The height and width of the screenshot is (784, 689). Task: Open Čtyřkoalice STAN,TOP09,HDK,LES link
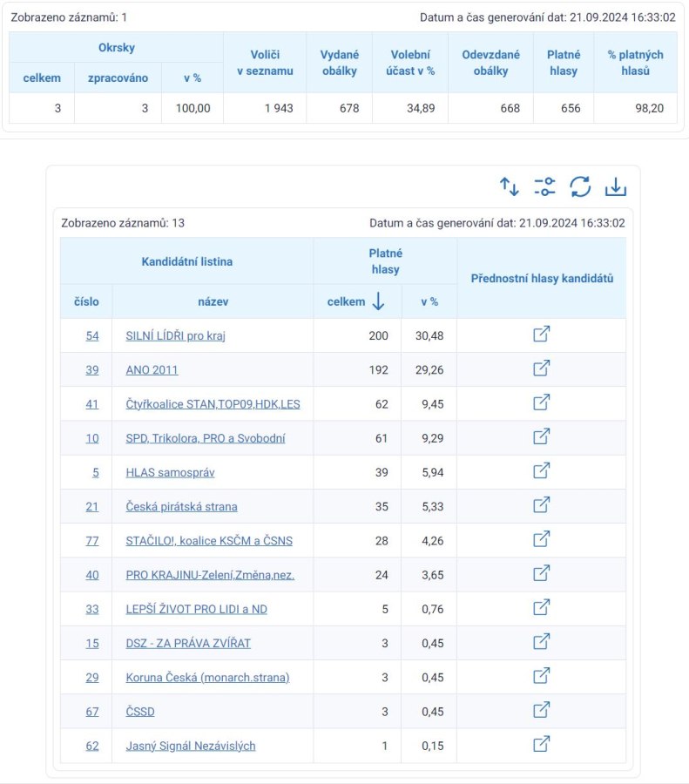coord(213,404)
